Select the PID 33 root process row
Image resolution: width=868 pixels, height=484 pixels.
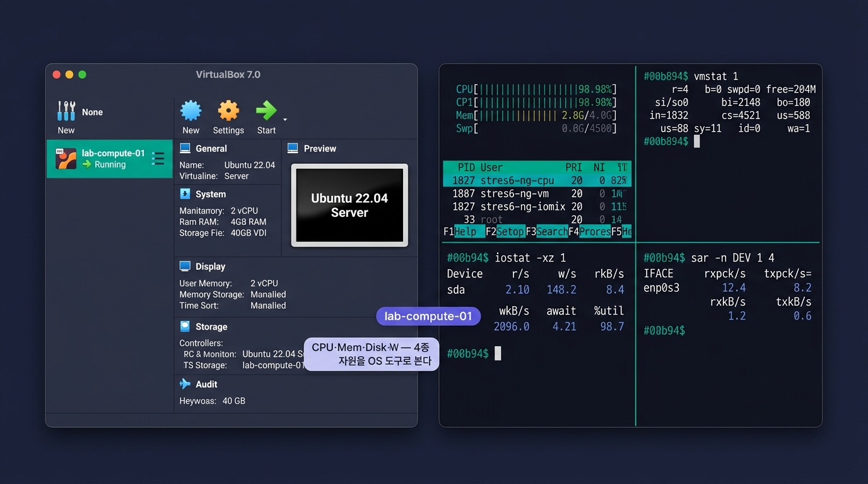click(x=537, y=220)
